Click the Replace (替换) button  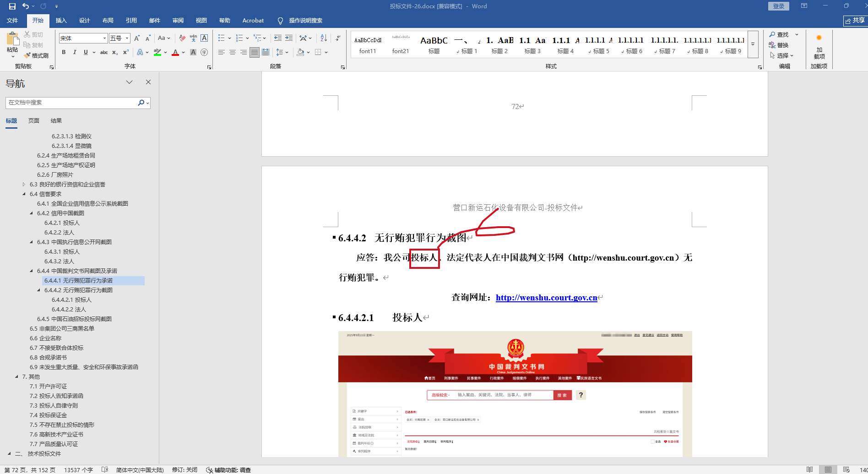click(779, 45)
